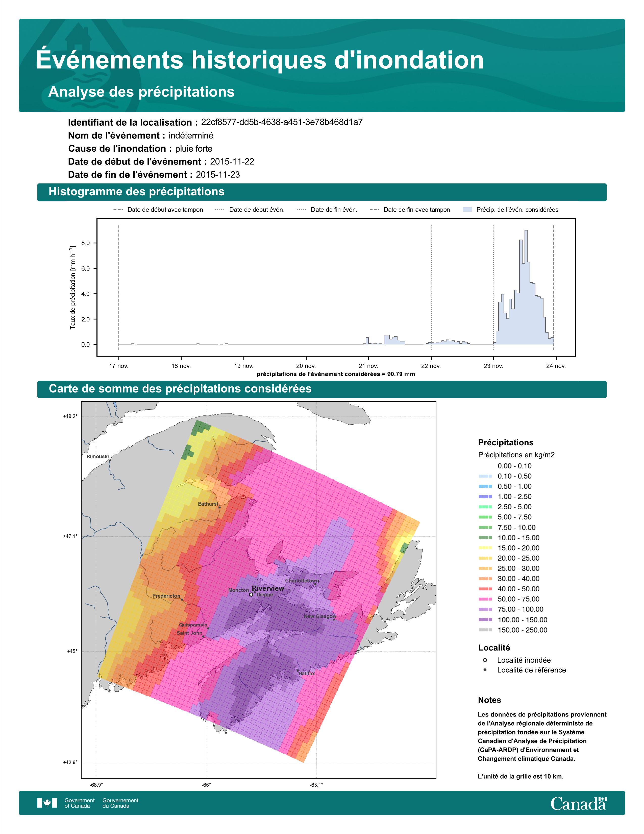644x834 pixels.
Task: Click the Date de début évén. legend
Action: [250, 210]
